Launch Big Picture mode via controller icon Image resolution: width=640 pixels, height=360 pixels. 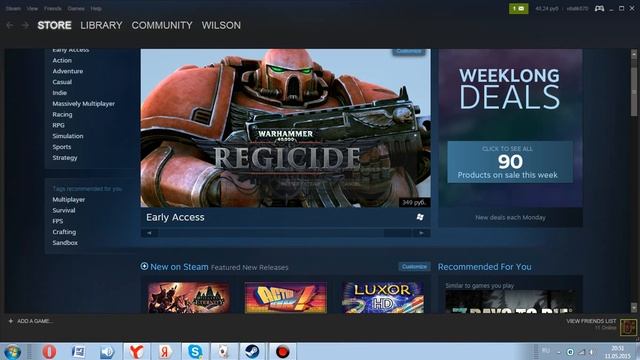pos(599,8)
